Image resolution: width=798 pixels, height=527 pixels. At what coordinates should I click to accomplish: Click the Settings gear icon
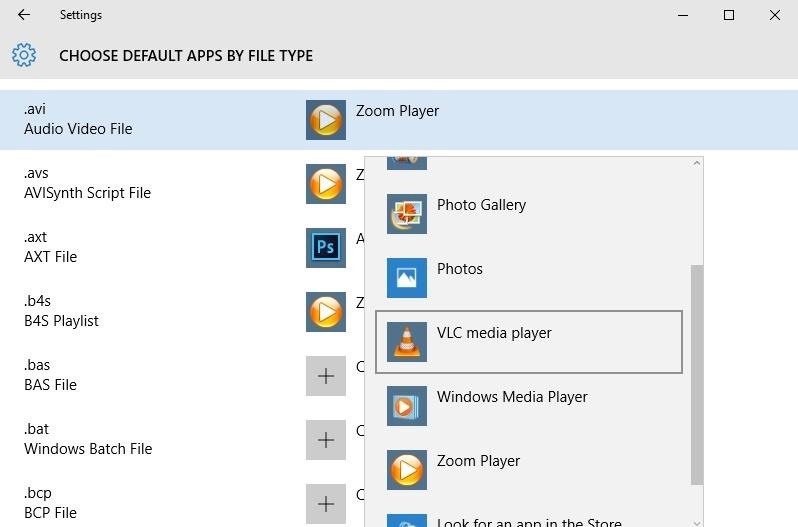coord(24,55)
